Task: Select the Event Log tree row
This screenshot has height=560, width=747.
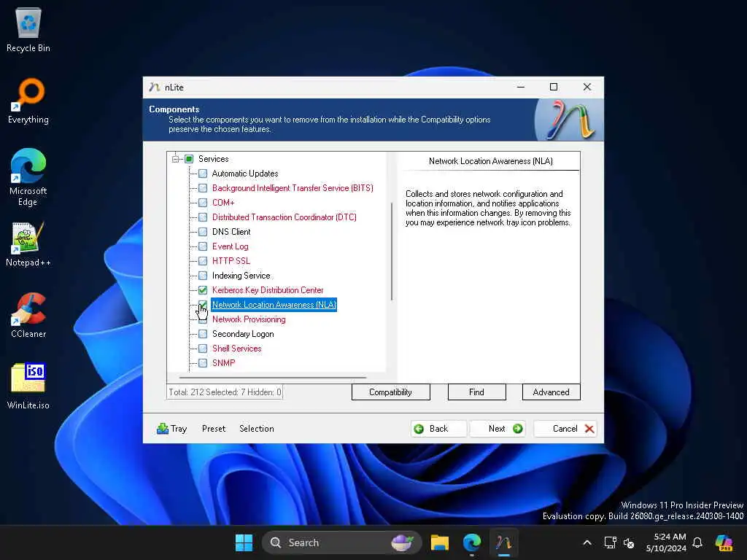Action: tap(230, 246)
